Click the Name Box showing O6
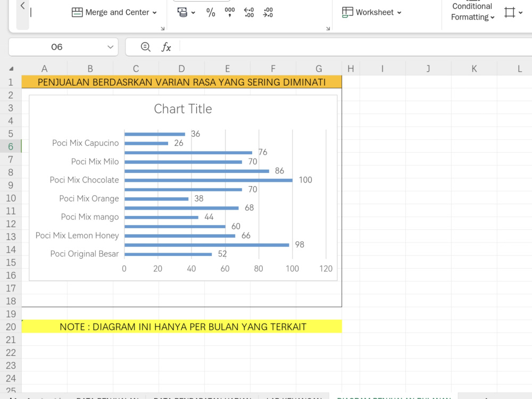Screen dimensions: 532x399 [57, 47]
